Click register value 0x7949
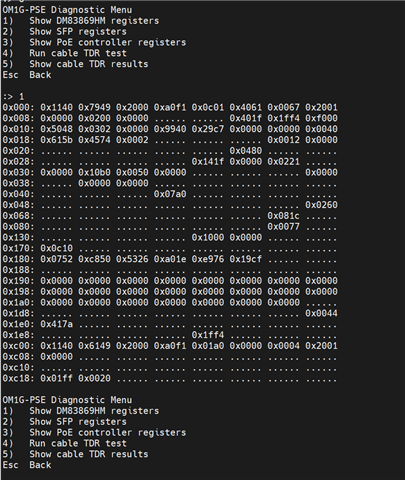 94,107
